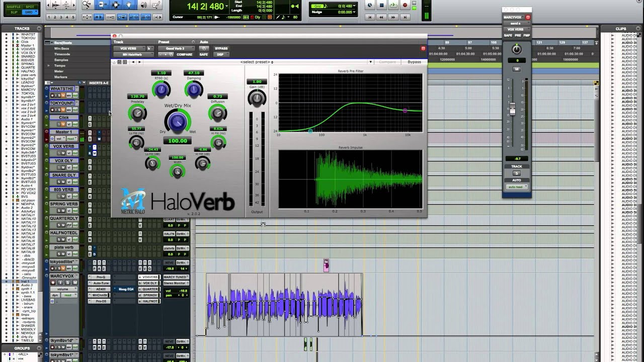The width and height of the screenshot is (644, 362).
Task: Click the HaloVerb RT60 knob
Action: [x=161, y=90]
